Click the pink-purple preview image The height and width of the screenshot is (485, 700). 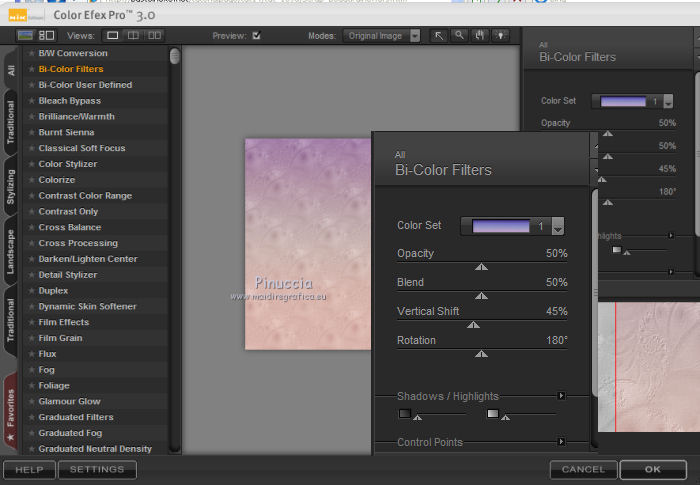tap(308, 244)
